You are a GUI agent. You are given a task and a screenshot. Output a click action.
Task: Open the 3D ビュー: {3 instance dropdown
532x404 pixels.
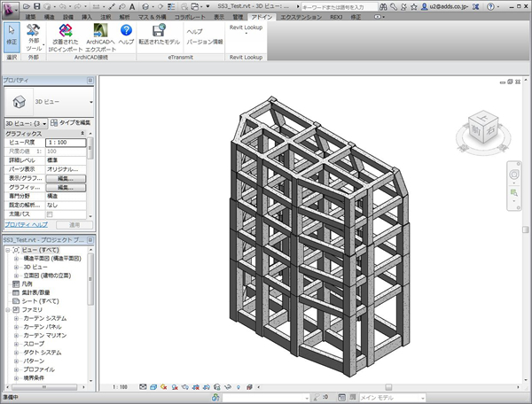26,123
